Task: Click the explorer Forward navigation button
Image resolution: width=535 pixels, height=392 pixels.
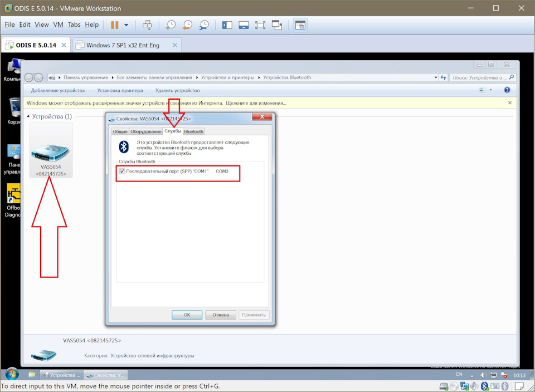Action: (x=38, y=78)
